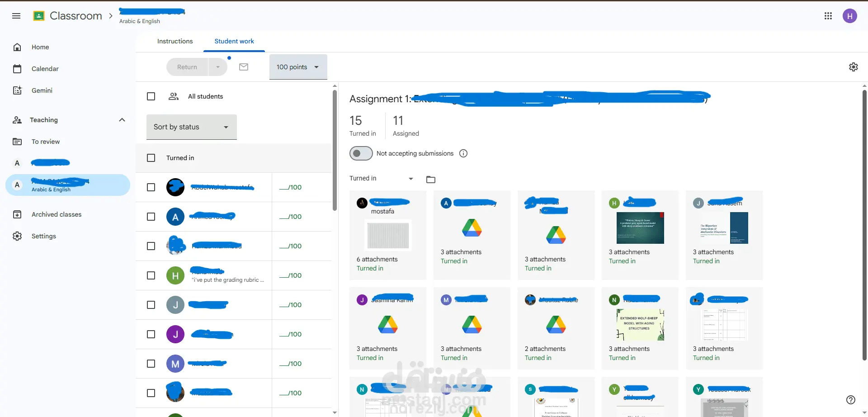868x417 pixels.
Task: Select the All students checkbox
Action: tap(151, 96)
